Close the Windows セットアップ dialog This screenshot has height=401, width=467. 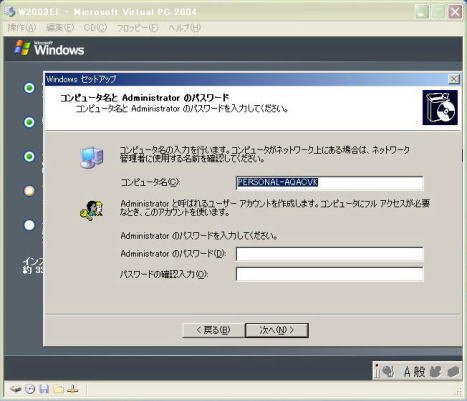(x=454, y=79)
